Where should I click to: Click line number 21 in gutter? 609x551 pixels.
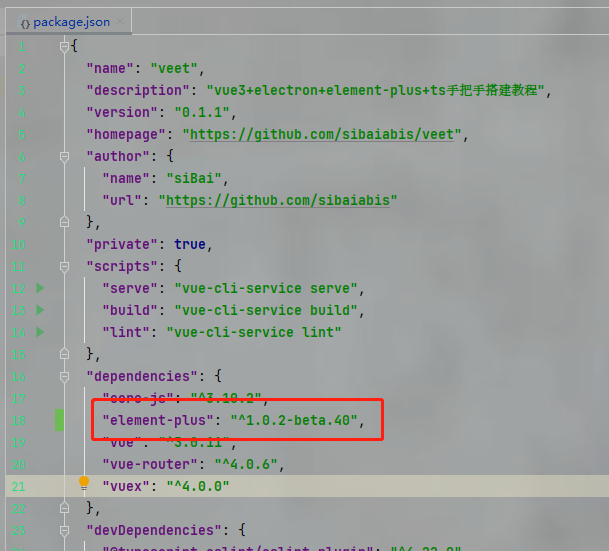point(19,487)
